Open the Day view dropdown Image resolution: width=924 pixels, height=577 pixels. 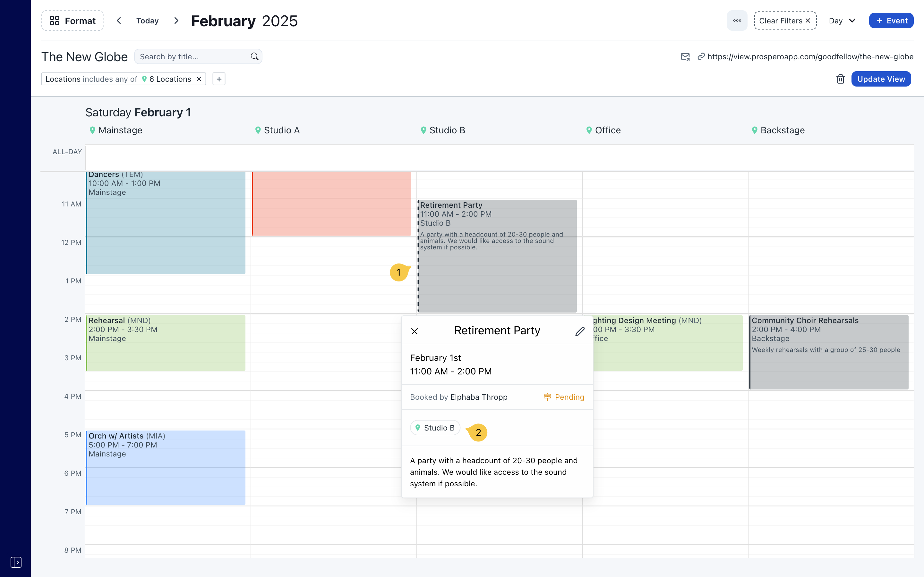click(x=842, y=21)
